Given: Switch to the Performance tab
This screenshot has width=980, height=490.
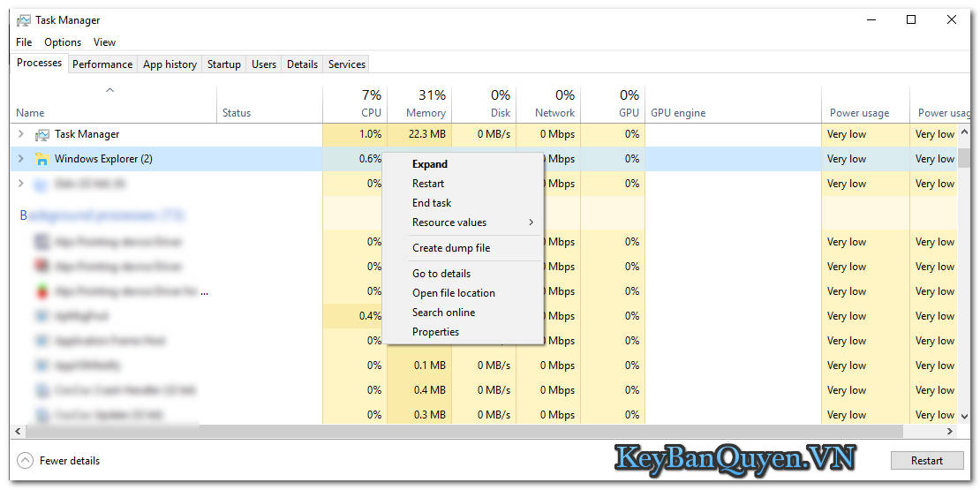Looking at the screenshot, I should 102,64.
